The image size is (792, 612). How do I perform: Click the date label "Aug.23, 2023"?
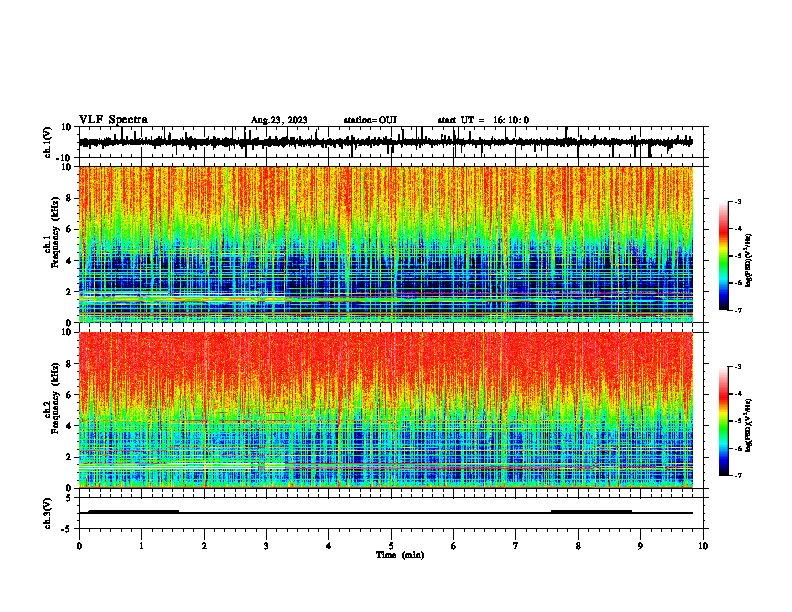[x=279, y=120]
